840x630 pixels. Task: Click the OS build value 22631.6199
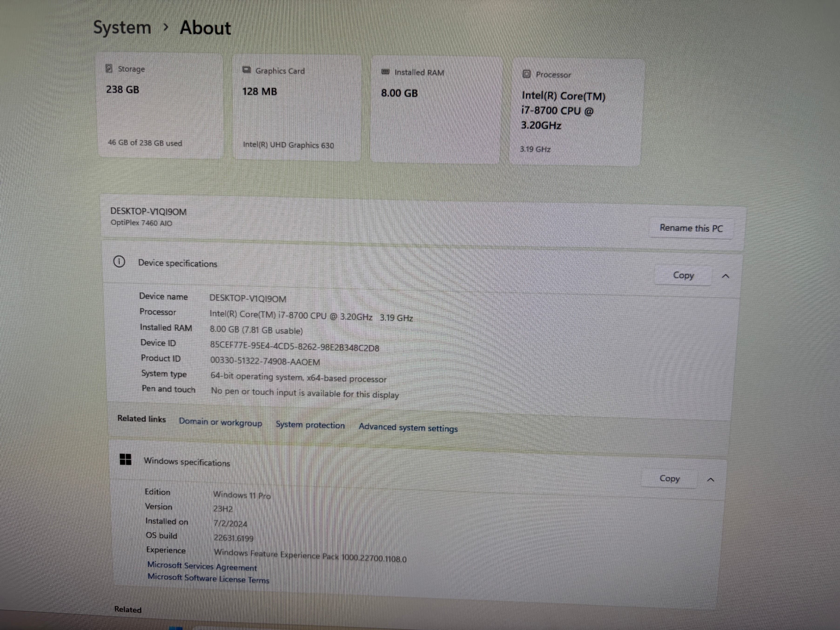click(234, 538)
